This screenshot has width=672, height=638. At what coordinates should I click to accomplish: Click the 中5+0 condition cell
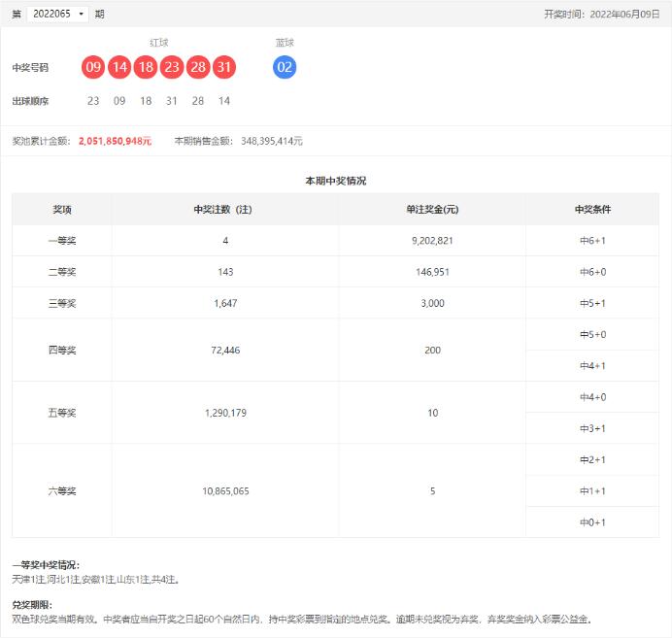(x=592, y=335)
